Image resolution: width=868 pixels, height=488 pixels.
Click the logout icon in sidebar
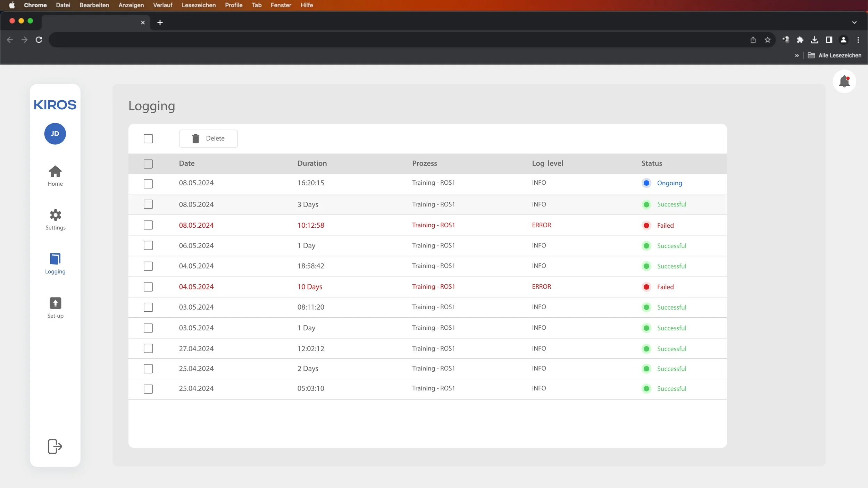[55, 446]
